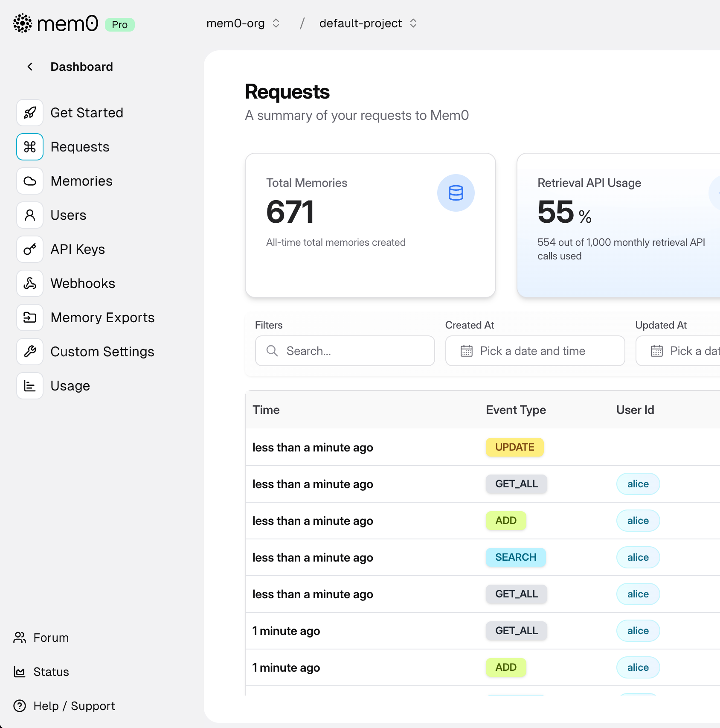Click the Users person icon
This screenshot has width=720, height=728.
tap(30, 215)
